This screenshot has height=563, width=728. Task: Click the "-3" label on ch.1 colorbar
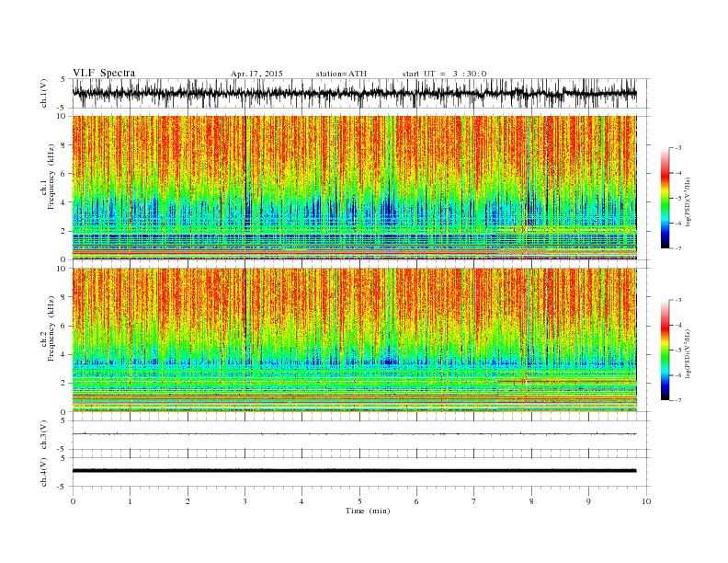[678, 148]
